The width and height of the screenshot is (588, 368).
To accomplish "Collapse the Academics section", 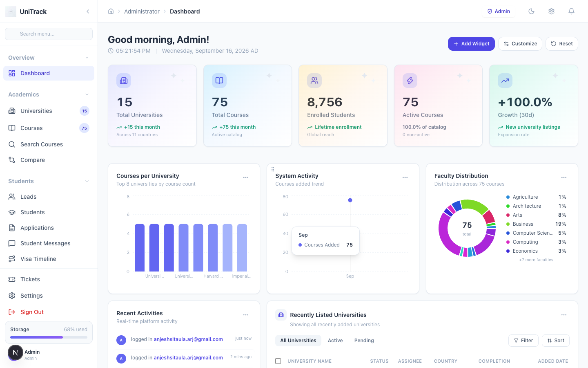I will coord(87,94).
